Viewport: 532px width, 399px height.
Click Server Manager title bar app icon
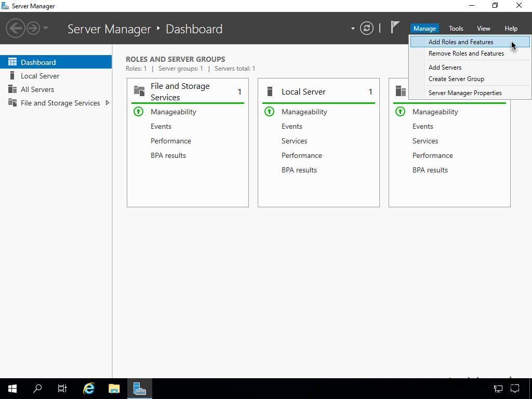pos(5,6)
